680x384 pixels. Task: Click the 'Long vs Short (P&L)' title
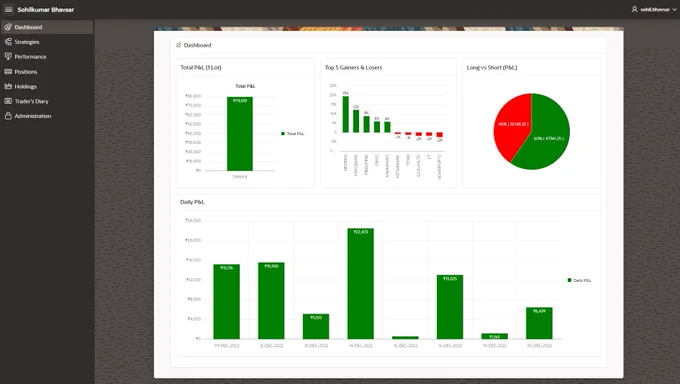coord(492,67)
